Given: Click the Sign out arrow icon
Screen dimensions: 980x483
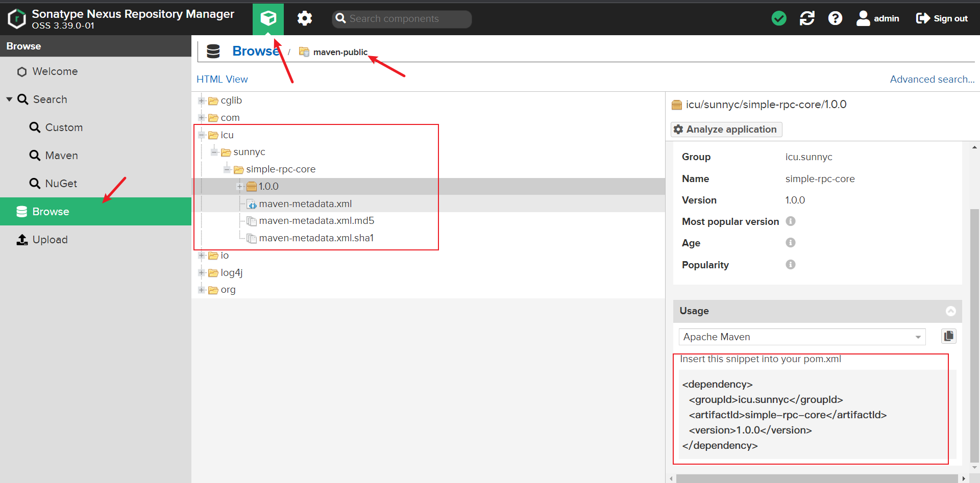Looking at the screenshot, I should point(923,18).
